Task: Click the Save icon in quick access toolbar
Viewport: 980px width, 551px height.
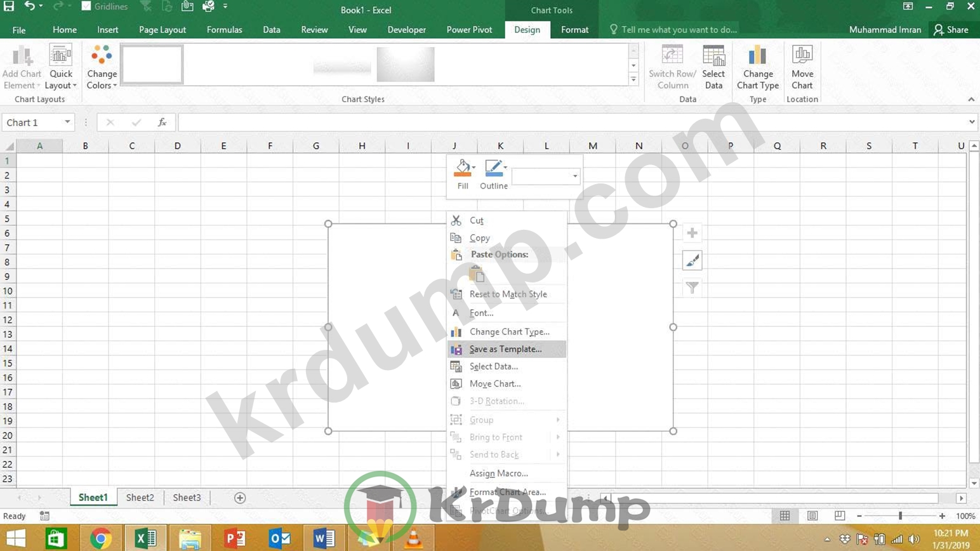Action: [8, 6]
